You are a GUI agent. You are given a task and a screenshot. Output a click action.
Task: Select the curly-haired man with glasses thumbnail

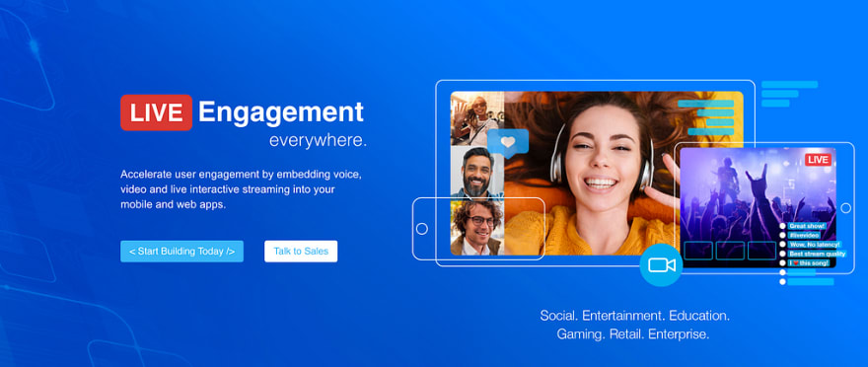coord(477,228)
